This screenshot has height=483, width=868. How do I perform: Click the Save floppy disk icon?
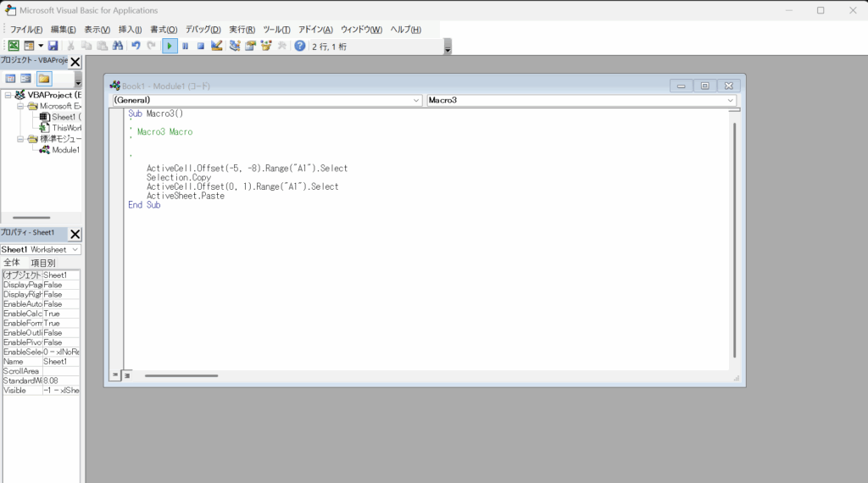(x=53, y=46)
